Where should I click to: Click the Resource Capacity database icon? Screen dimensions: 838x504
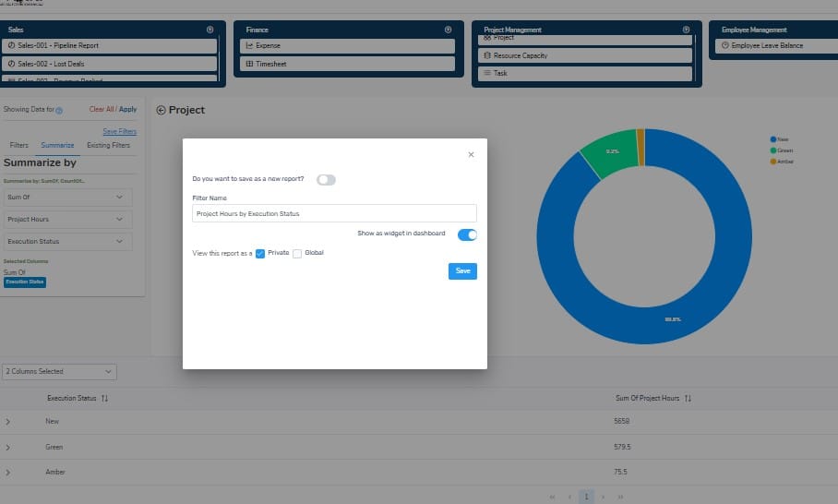(487, 55)
